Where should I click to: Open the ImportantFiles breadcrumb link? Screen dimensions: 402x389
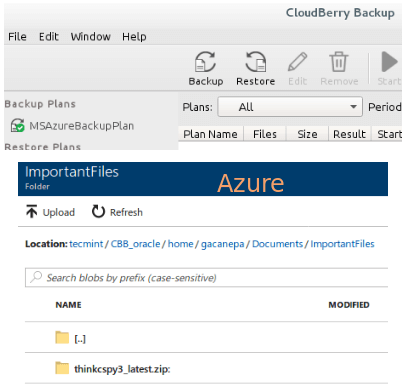(342, 244)
